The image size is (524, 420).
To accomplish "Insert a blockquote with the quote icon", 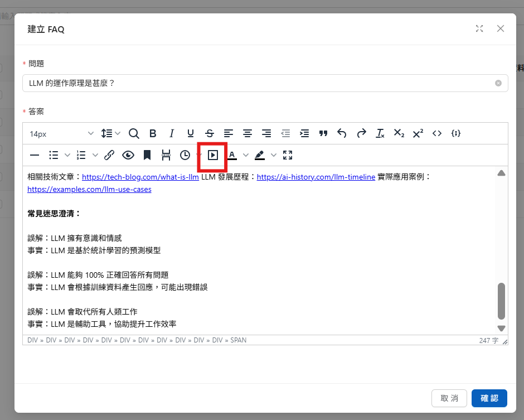I will tap(323, 133).
